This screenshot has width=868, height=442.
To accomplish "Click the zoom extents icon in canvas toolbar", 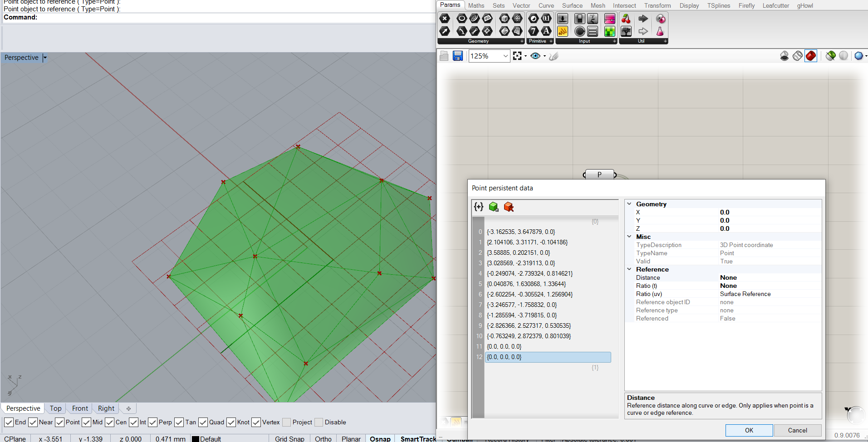I will point(517,56).
